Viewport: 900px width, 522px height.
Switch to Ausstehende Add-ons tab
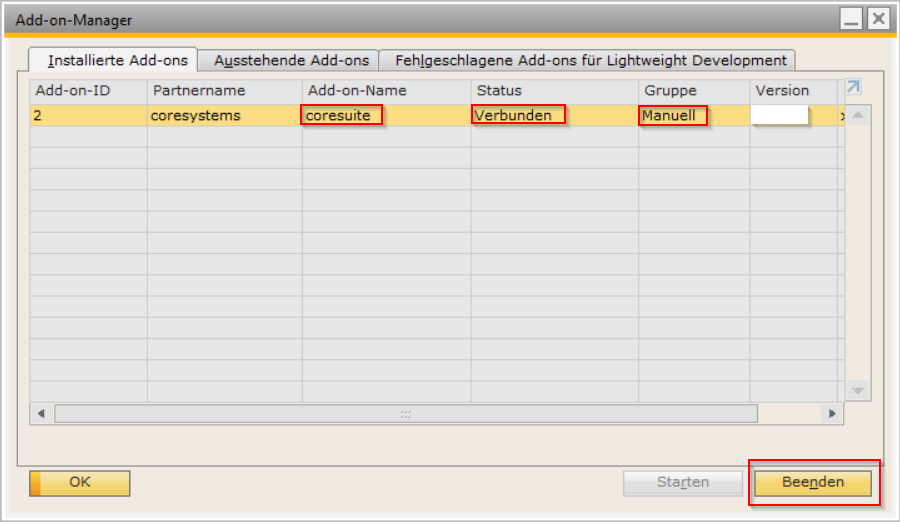coord(290,60)
